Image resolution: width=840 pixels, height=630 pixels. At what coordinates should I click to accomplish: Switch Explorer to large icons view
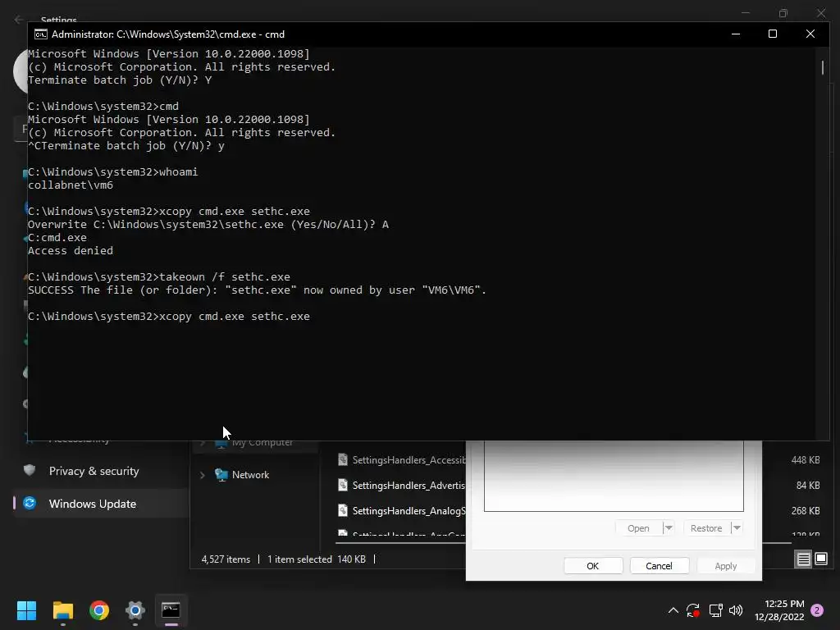tap(820, 559)
